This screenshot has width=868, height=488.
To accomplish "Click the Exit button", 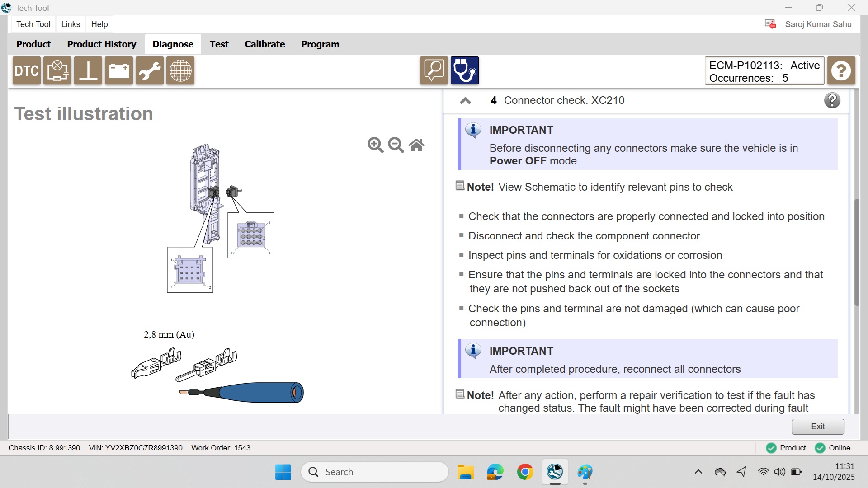I will point(817,426).
